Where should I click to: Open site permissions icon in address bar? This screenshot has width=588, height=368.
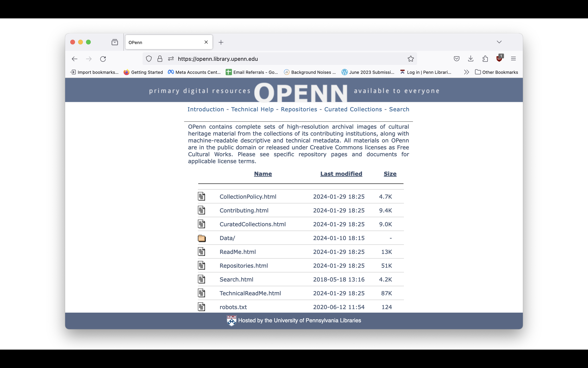coord(171,59)
